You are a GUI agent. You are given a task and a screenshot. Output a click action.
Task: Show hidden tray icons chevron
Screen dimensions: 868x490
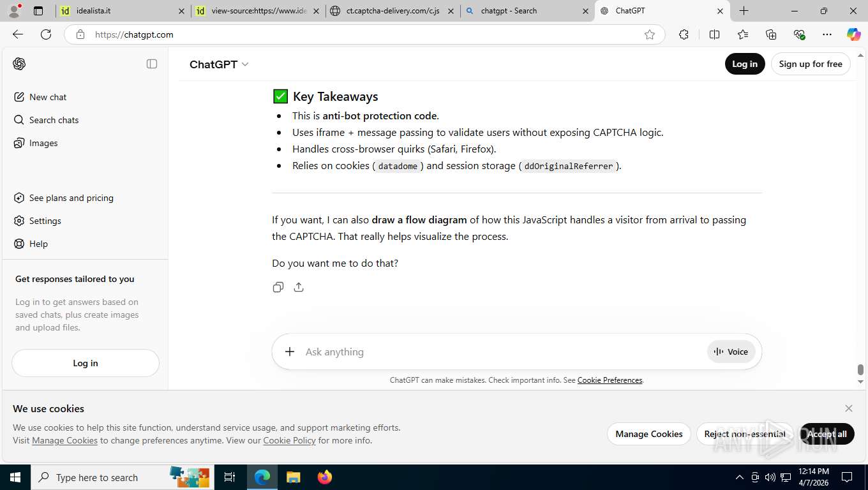[740, 477]
